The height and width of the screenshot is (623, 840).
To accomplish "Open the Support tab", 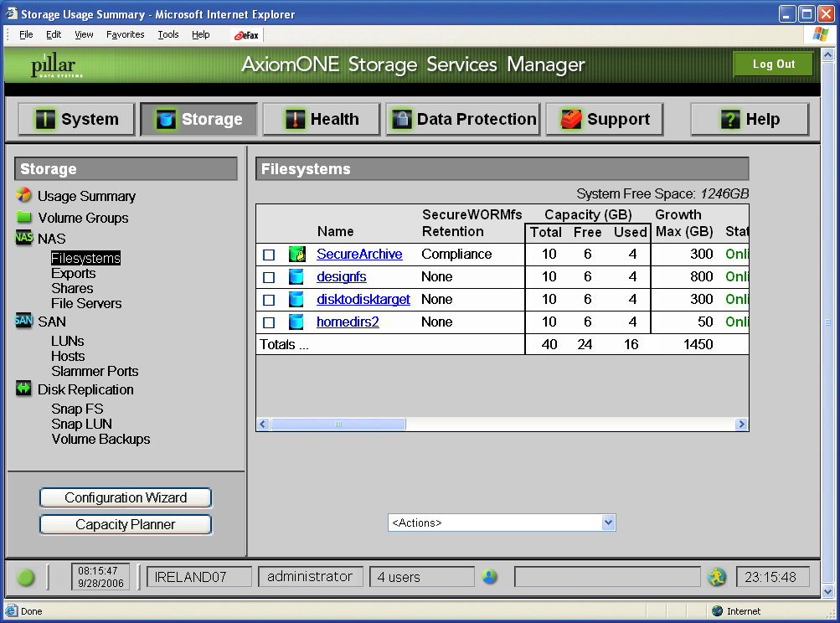I will coord(605,119).
